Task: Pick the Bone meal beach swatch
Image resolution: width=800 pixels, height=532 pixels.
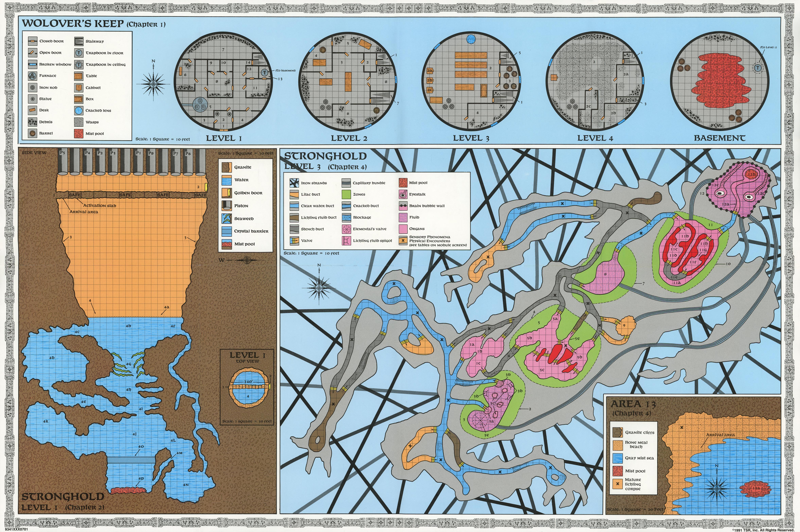Action: pyautogui.click(x=617, y=445)
